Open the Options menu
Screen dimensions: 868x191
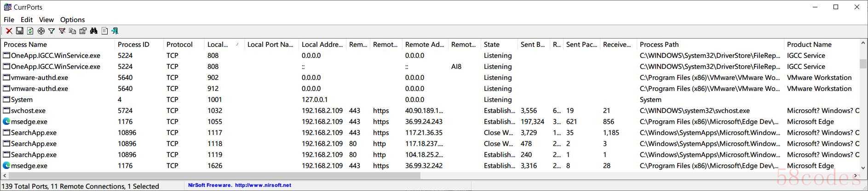tap(72, 20)
